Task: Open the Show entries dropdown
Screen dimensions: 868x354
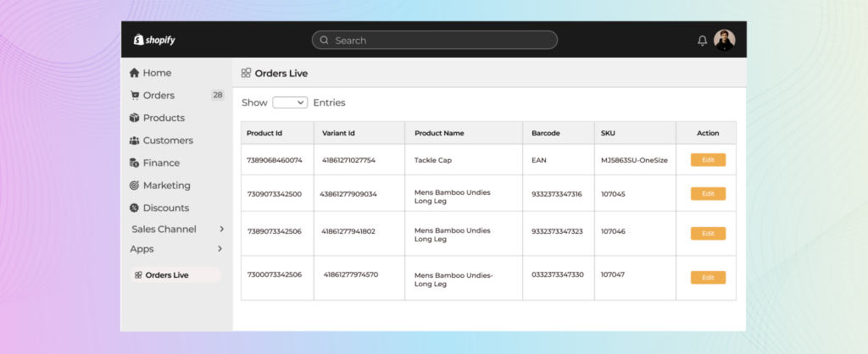Action: 289,102
